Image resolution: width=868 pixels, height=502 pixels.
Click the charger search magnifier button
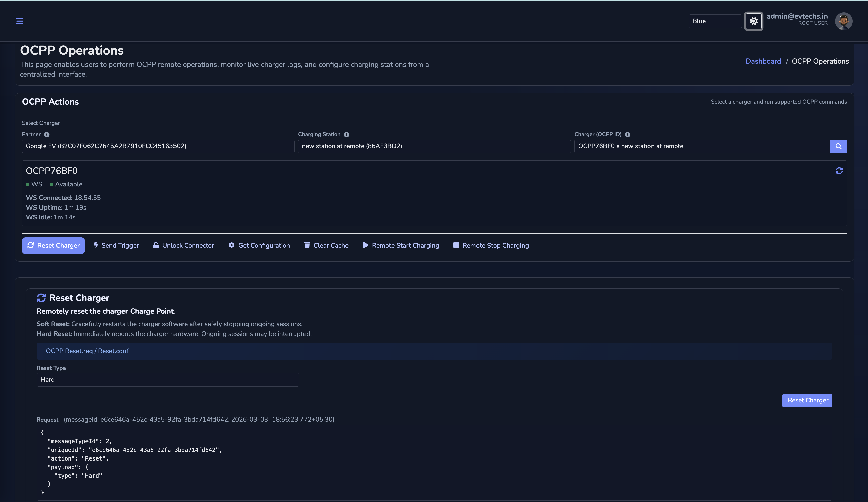tap(838, 146)
